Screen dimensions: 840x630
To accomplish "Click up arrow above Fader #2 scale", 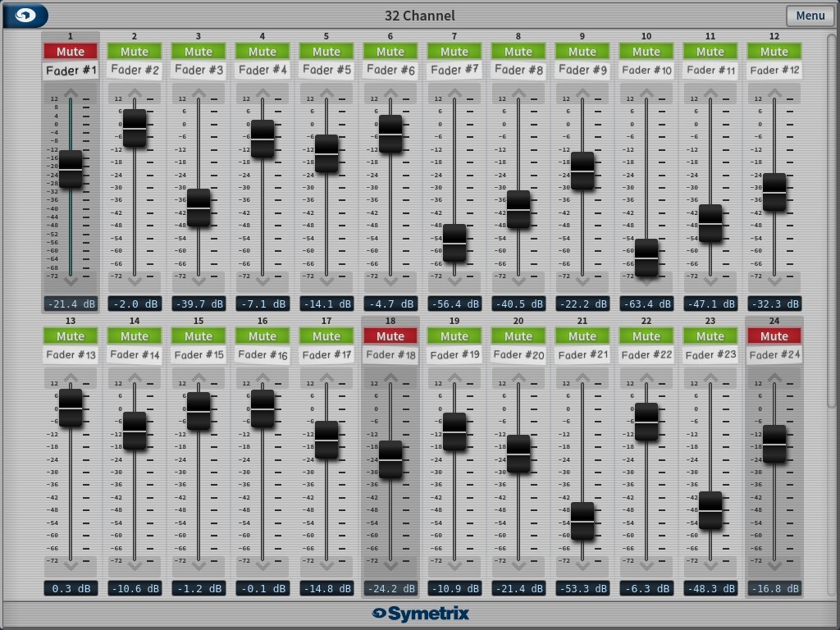I will click(x=135, y=94).
